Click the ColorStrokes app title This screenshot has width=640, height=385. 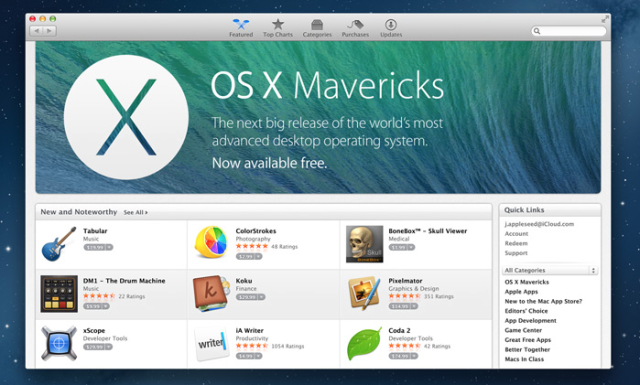point(256,231)
